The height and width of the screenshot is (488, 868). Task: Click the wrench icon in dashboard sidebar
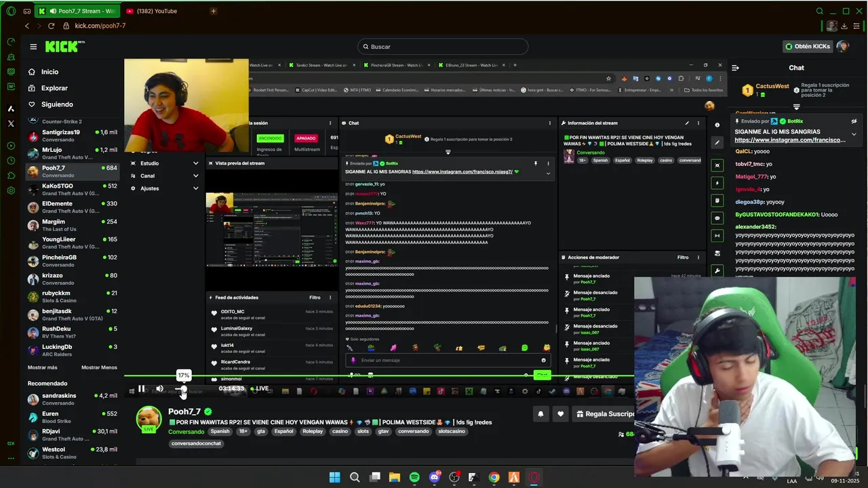click(717, 271)
